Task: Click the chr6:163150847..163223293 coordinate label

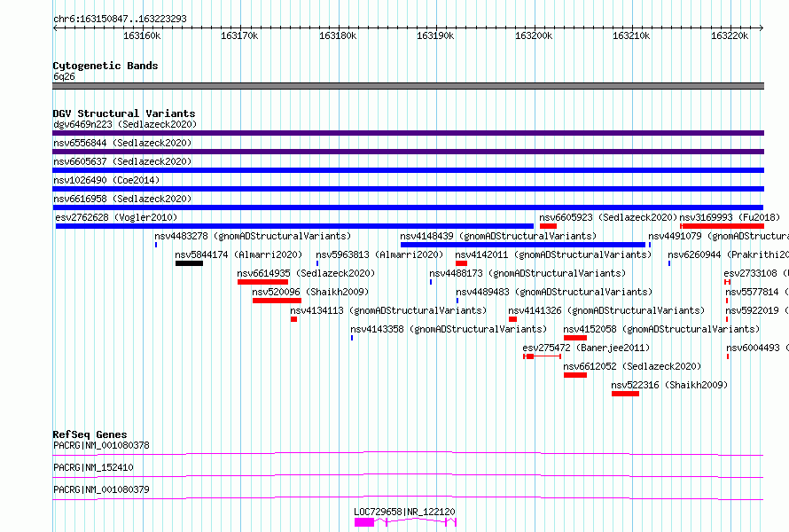Action: pyautogui.click(x=120, y=19)
